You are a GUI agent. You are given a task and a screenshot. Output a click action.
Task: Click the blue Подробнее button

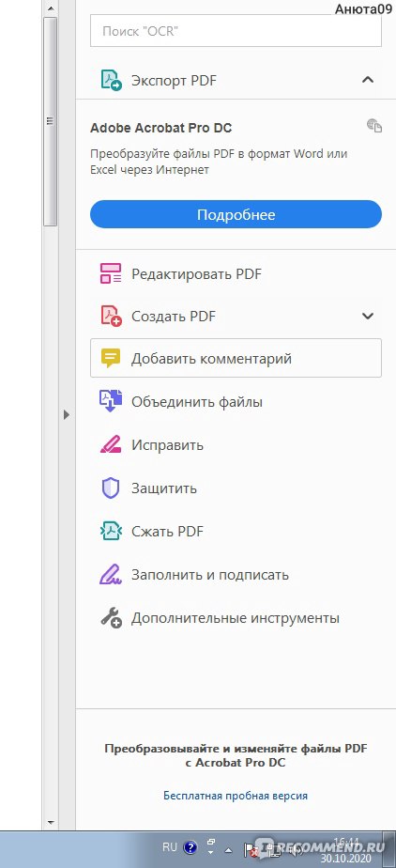(236, 214)
